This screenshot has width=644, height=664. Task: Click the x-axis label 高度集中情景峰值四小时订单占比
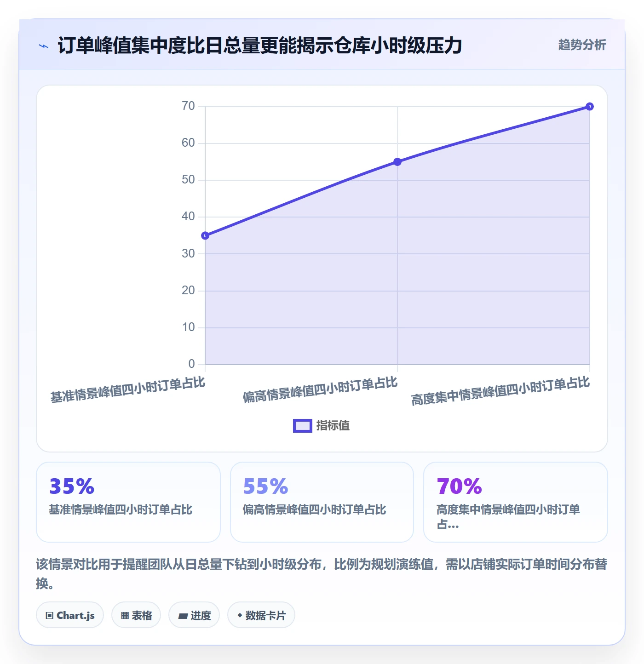(x=500, y=391)
